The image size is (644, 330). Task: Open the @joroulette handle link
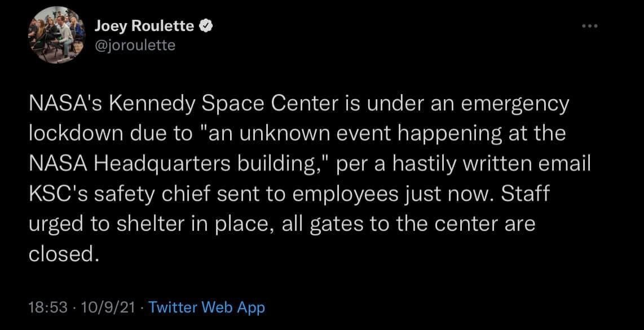[x=135, y=45]
